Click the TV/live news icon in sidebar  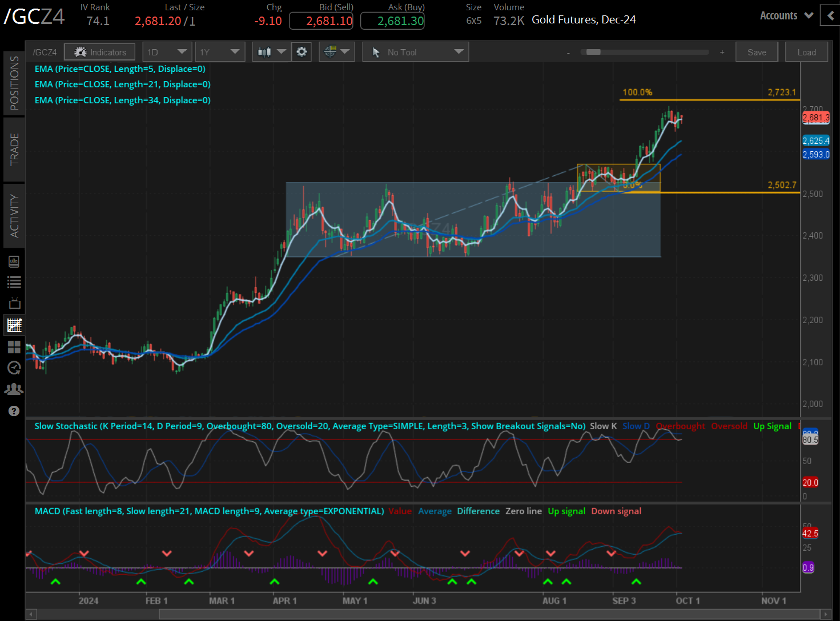[x=14, y=303]
